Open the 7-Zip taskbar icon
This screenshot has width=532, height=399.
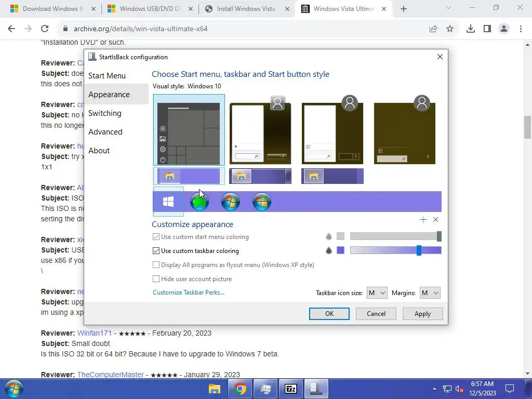point(291,389)
